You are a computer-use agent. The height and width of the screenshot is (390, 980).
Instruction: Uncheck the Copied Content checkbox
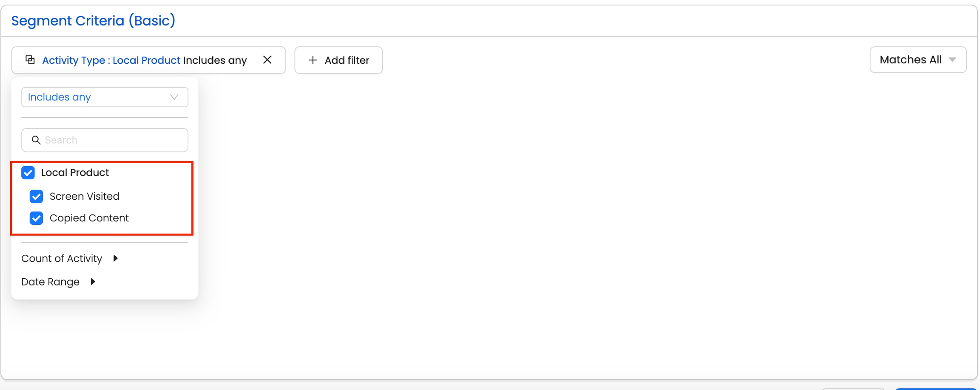click(37, 218)
